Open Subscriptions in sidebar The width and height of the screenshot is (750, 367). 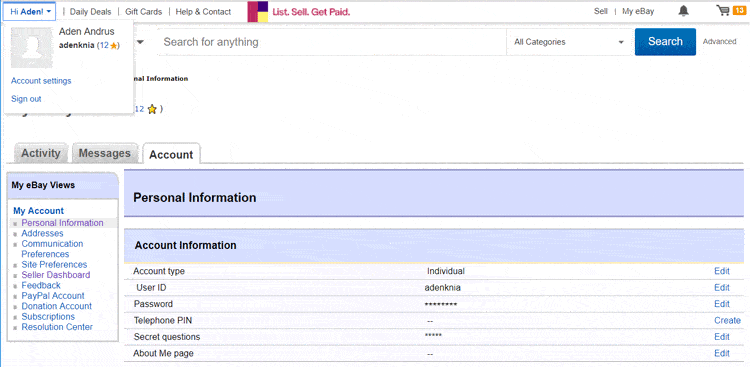[x=48, y=317]
